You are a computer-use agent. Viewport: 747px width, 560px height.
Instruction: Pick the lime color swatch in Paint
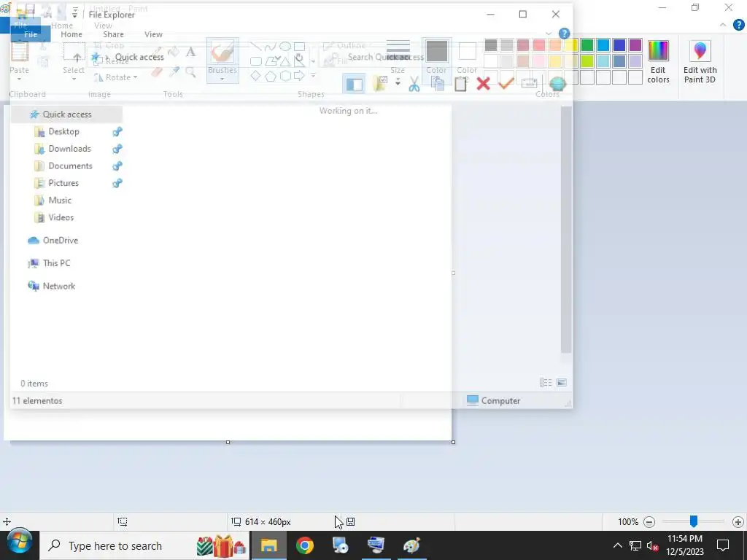point(587,61)
